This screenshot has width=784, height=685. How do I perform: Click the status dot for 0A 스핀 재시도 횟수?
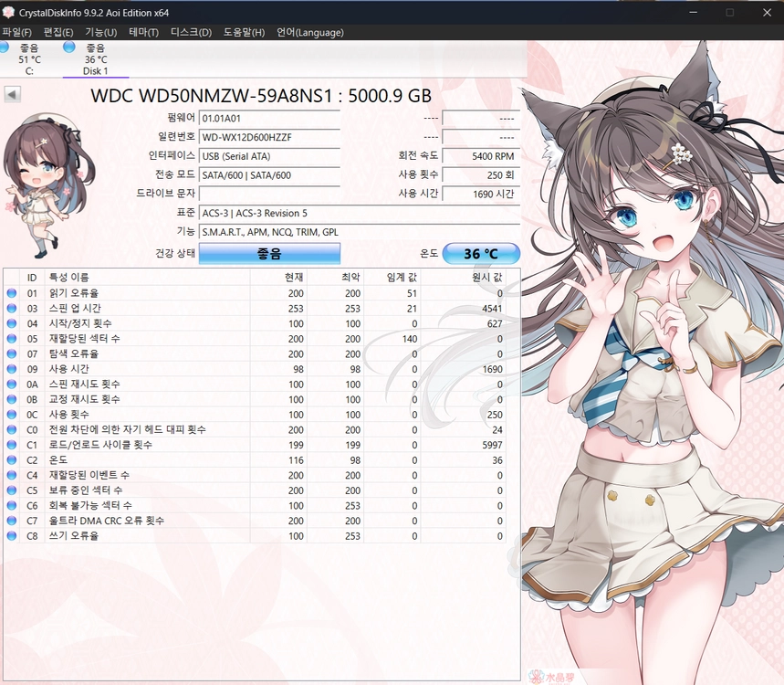(12, 385)
